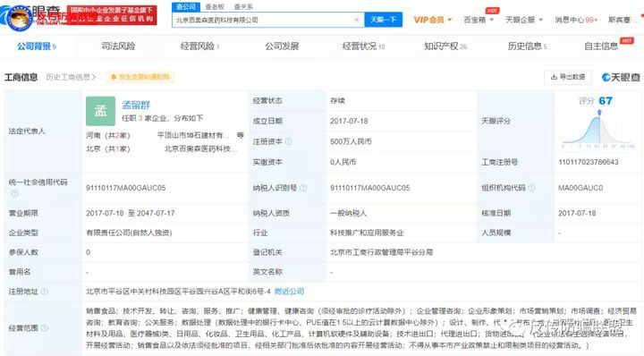Image resolution: width=644 pixels, height=356 pixels.
Task: Click the 注册资本 help icon
Action: coord(289,141)
